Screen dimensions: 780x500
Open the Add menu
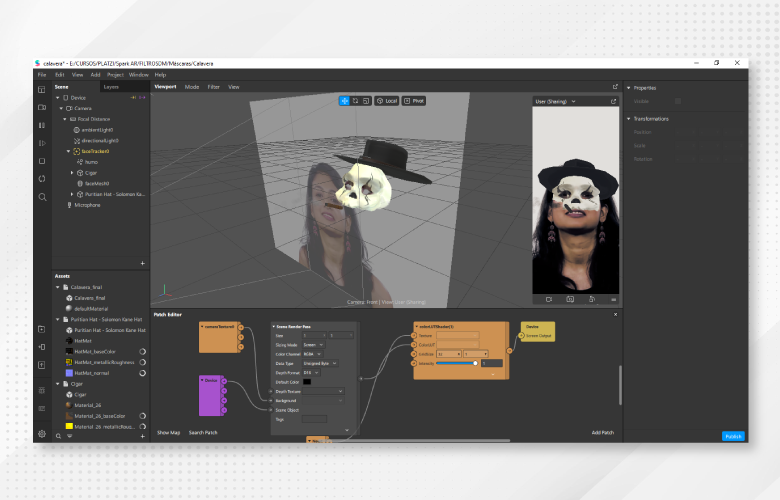96,75
